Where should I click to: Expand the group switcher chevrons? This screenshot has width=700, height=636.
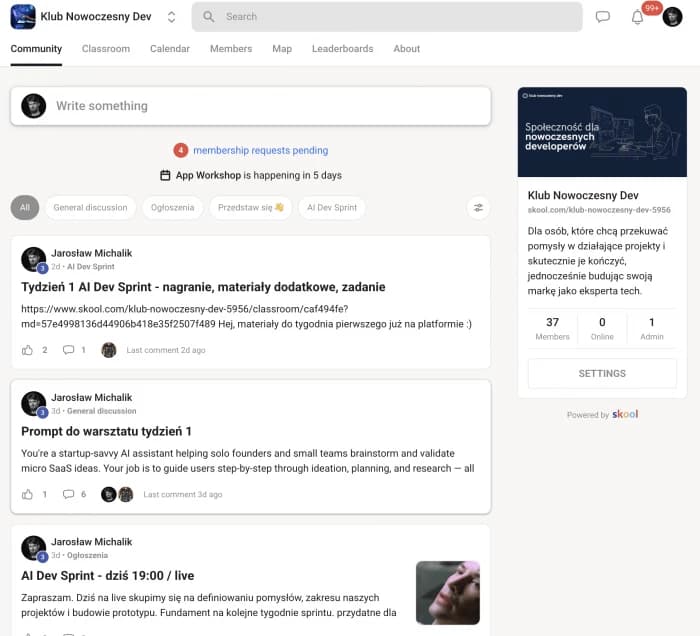pyautogui.click(x=171, y=17)
